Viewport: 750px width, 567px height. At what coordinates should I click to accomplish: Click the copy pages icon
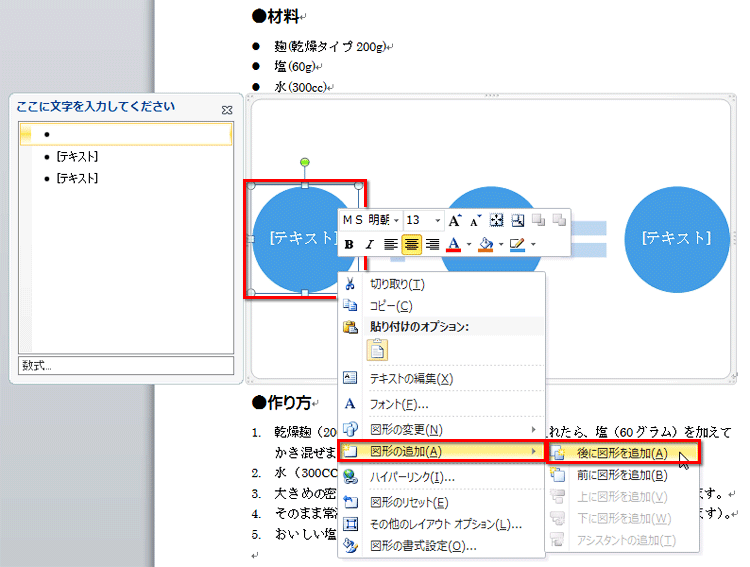[x=350, y=305]
